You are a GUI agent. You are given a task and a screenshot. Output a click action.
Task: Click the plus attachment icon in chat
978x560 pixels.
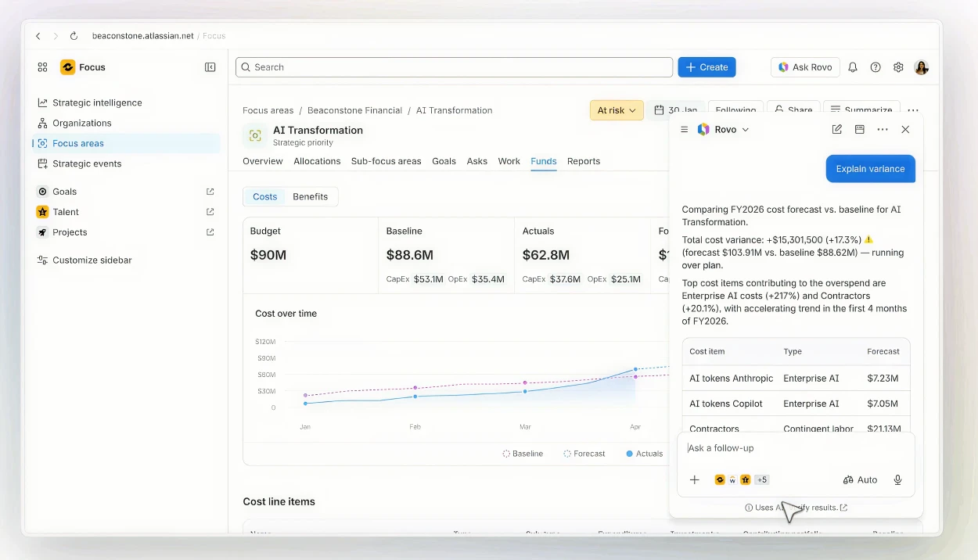(x=694, y=480)
